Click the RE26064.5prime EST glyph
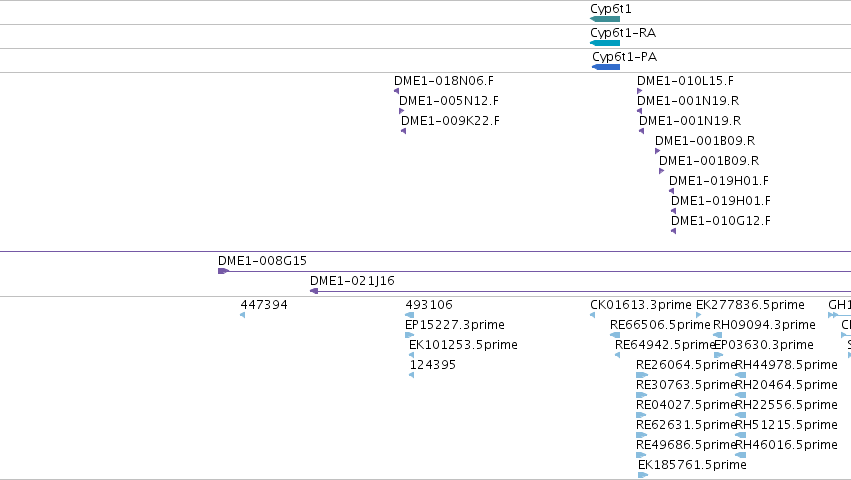The width and height of the screenshot is (851, 480). tap(642, 375)
